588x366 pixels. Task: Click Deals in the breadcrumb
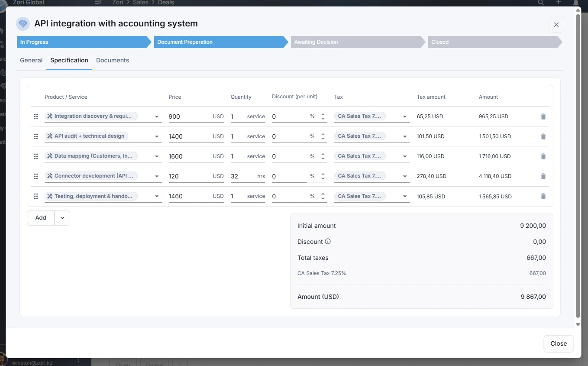point(166,3)
